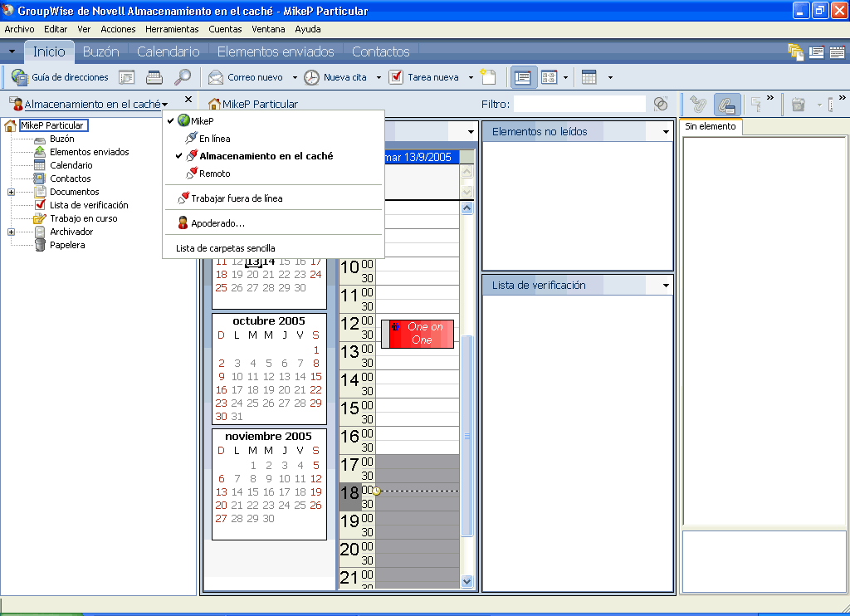This screenshot has width=850, height=616.
Task: Select the Buzón folder in the tree
Action: click(61, 139)
